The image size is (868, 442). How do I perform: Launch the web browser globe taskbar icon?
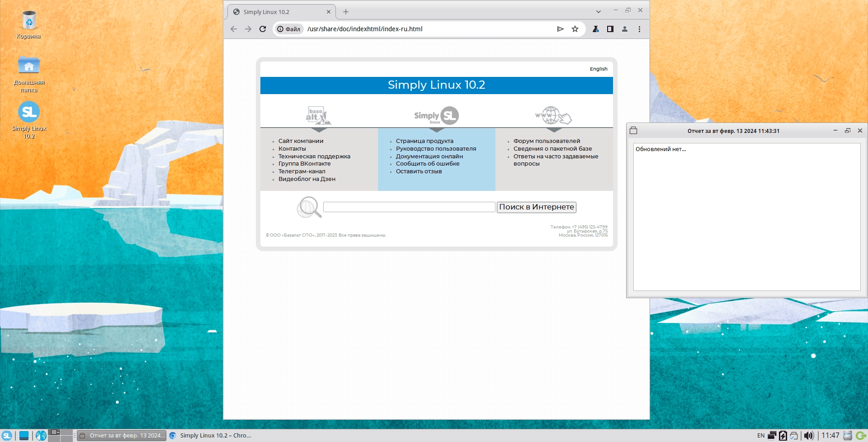(x=41, y=436)
